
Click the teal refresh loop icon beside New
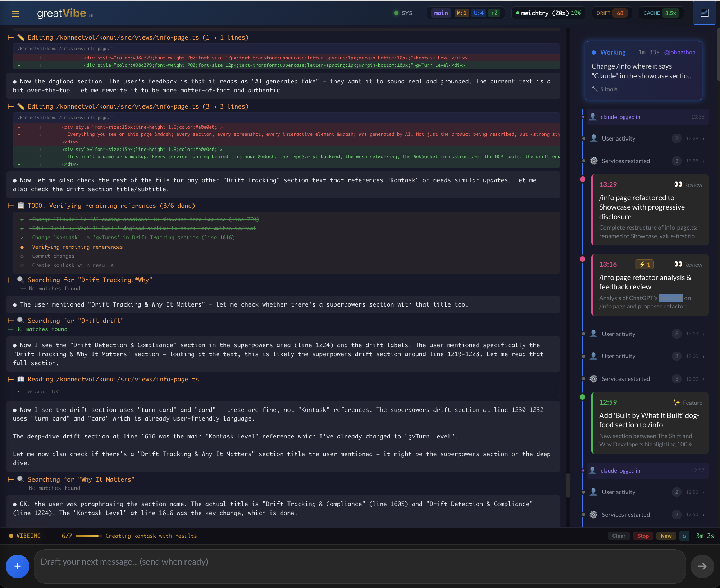[684, 536]
